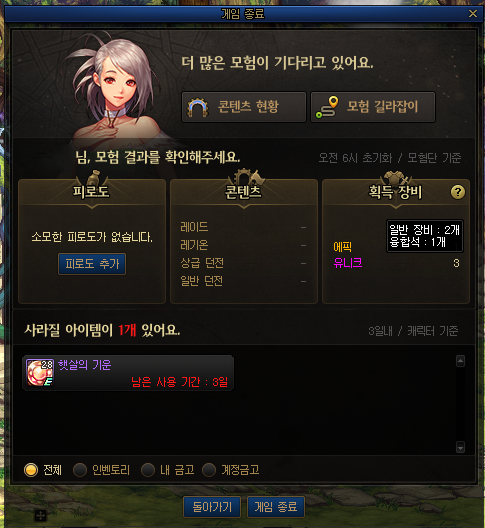The height and width of the screenshot is (528, 485).
Task: Open the 콘텐츠 현황 button
Action: (244, 107)
